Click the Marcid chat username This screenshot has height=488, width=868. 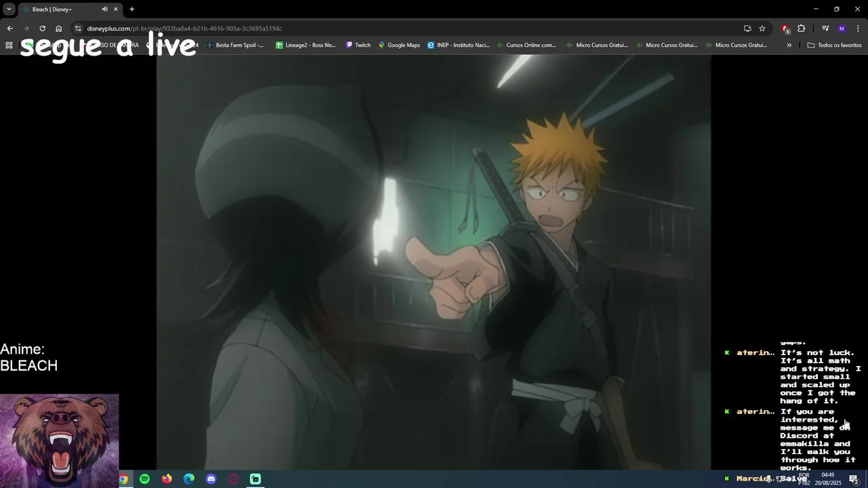[754, 479]
